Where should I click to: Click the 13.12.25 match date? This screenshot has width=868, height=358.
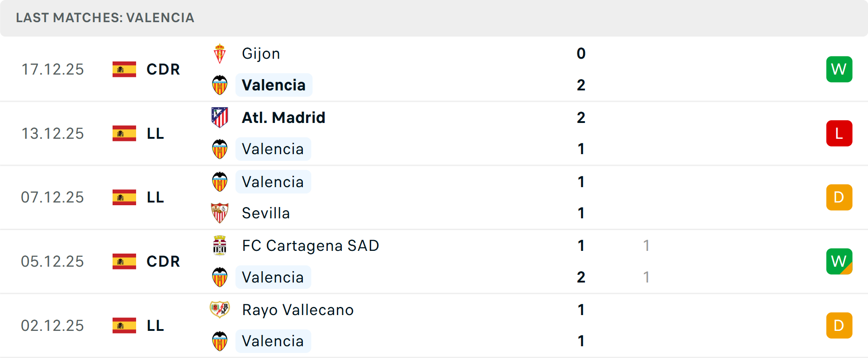(52, 133)
